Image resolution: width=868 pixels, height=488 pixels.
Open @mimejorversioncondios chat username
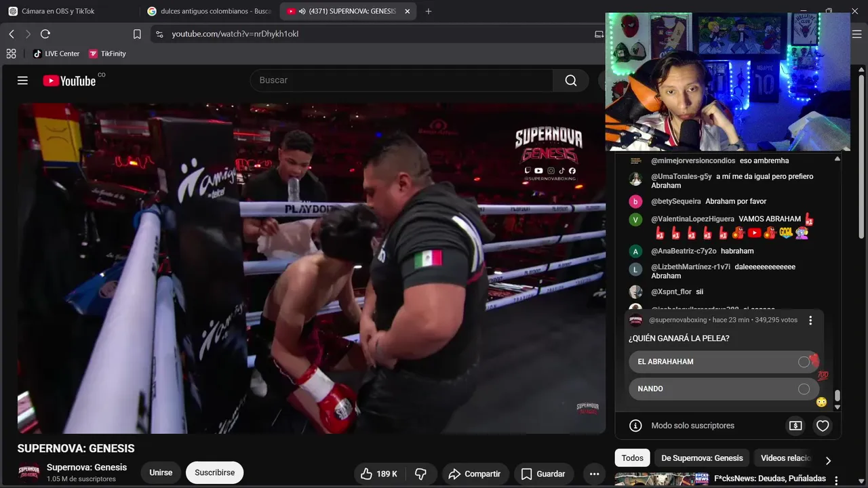[693, 161]
